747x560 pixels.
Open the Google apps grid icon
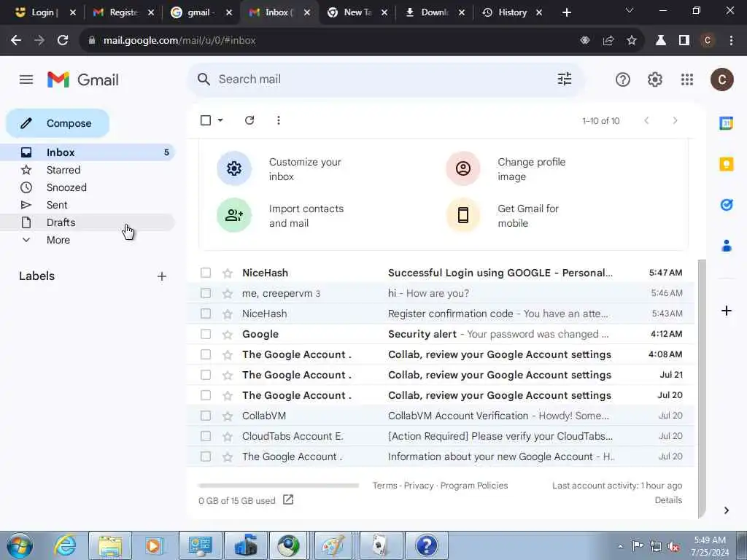pyautogui.click(x=687, y=79)
